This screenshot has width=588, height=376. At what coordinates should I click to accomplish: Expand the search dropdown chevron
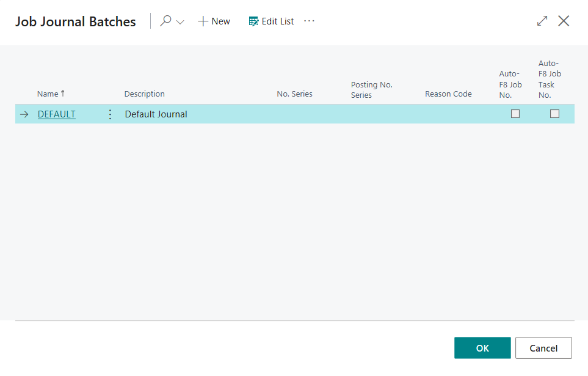(180, 22)
